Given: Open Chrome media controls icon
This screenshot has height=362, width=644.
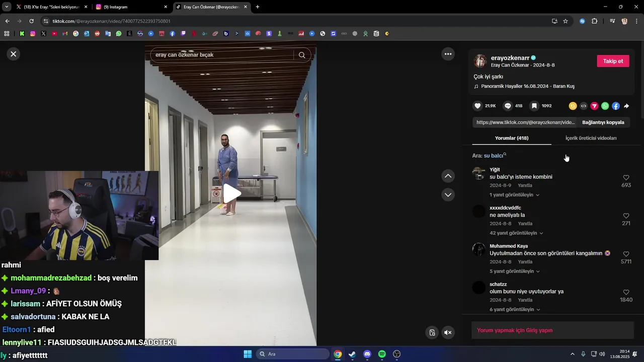Looking at the screenshot, I should tap(612, 21).
